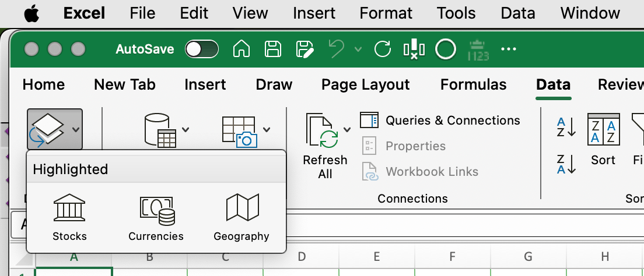Choose the Geography data type
Screen dimensions: 644x276
(242, 217)
